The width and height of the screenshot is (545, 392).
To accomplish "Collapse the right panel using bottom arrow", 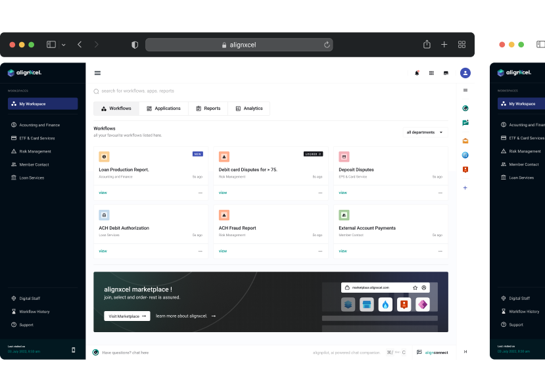I will pos(465,352).
